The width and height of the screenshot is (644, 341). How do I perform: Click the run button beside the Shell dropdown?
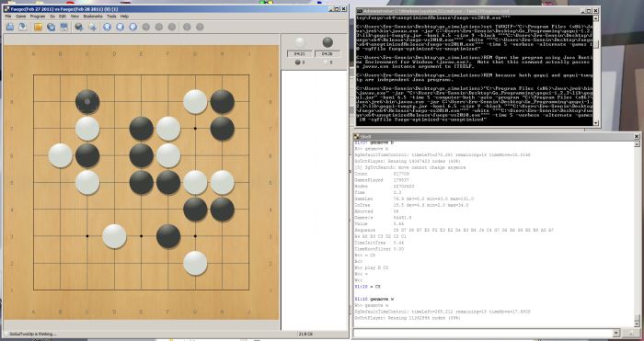631,333
